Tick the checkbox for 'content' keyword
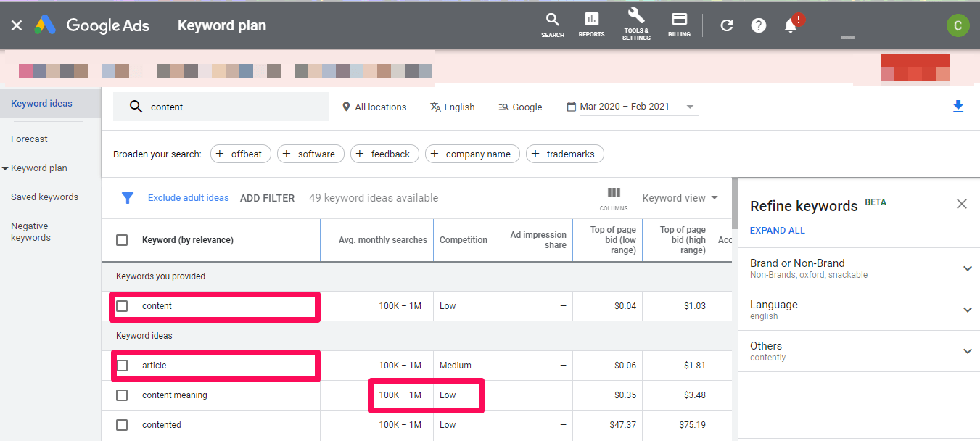Image resolution: width=980 pixels, height=441 pixels. pos(122,306)
